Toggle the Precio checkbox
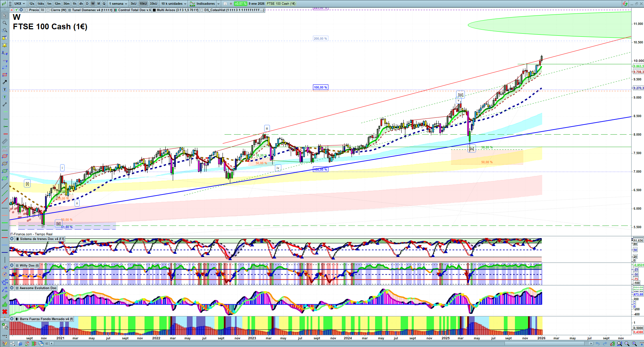 click(x=27, y=10)
